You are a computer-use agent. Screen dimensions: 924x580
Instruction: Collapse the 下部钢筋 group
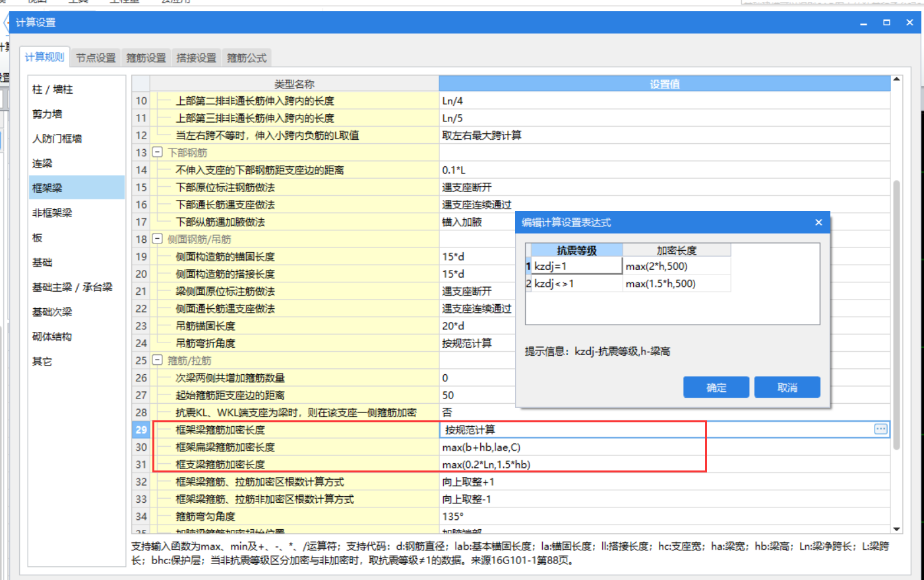(158, 152)
